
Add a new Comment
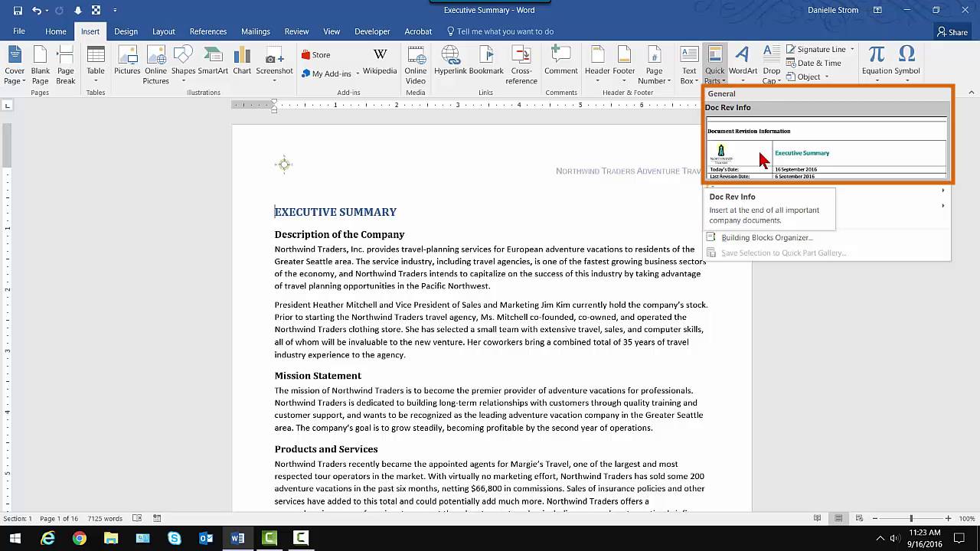pos(561,61)
